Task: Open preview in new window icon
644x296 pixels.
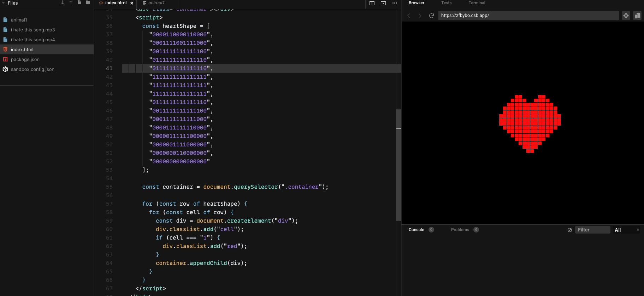Action: tap(637, 16)
